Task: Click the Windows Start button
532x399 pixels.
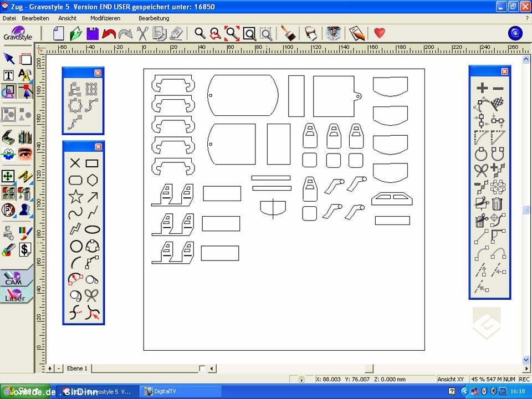Action: coord(25,392)
